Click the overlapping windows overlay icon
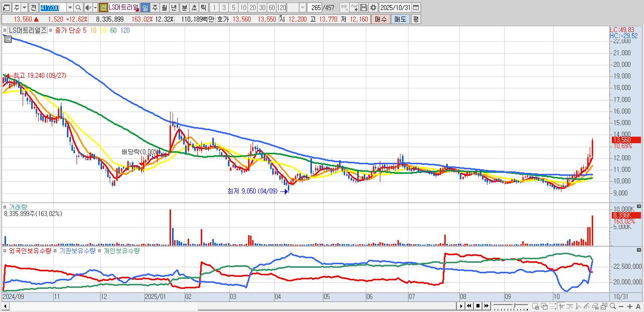This screenshot has height=312, width=644. [x=544, y=306]
